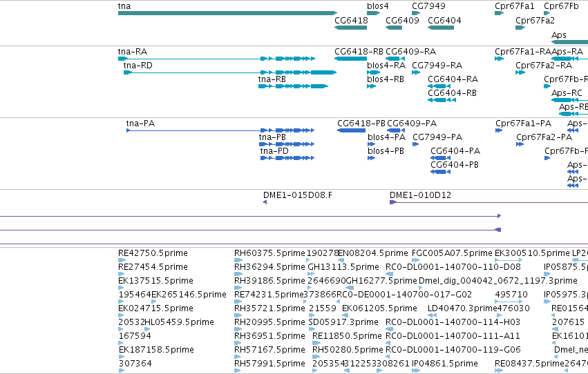The image size is (588, 374).
Task: Select the blos4-RA transcript
Action: click(374, 72)
